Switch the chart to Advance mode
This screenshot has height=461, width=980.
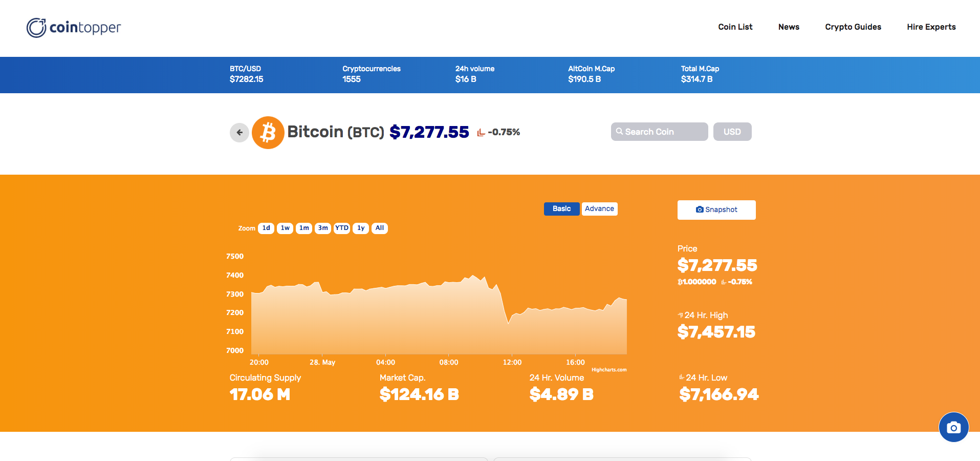[x=599, y=208]
